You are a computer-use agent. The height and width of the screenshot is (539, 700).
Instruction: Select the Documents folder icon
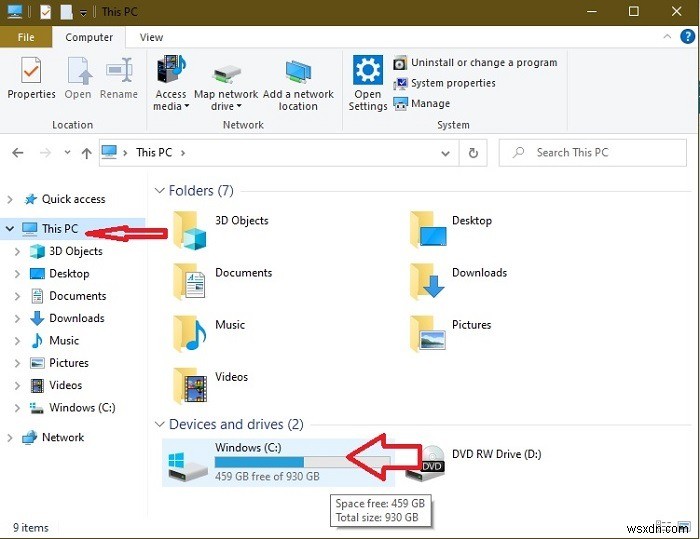[x=189, y=281]
